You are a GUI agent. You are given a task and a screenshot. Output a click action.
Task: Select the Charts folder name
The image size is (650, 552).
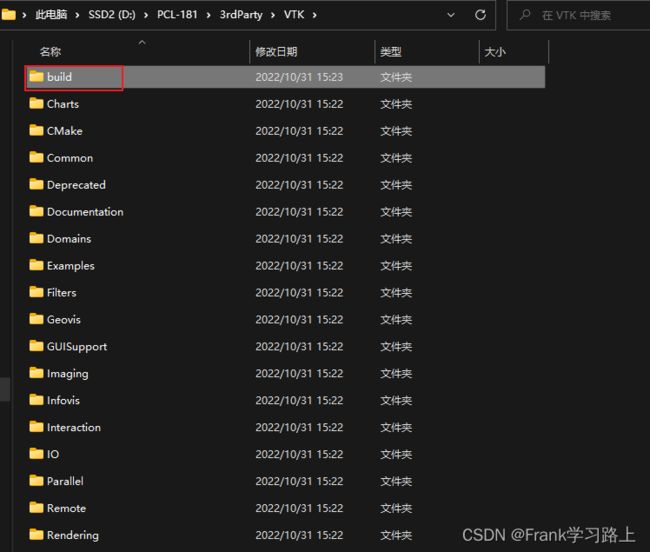(63, 104)
